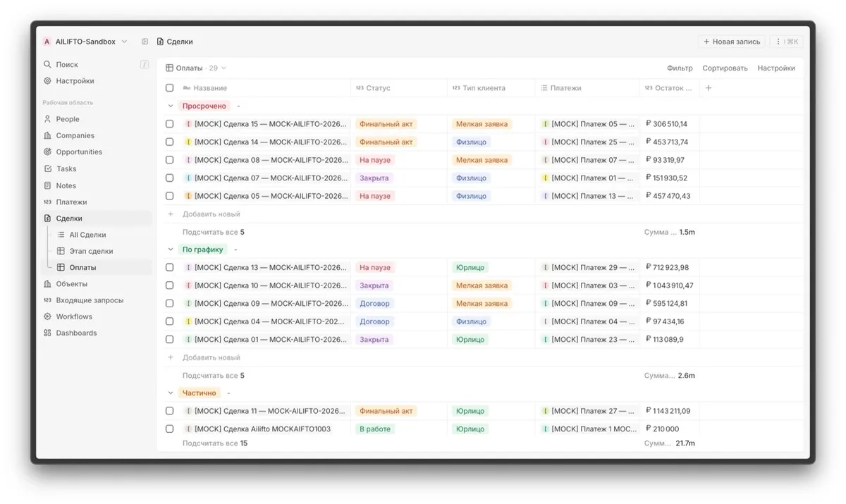
Task: Click the command menu ⌘K button
Action: [786, 42]
